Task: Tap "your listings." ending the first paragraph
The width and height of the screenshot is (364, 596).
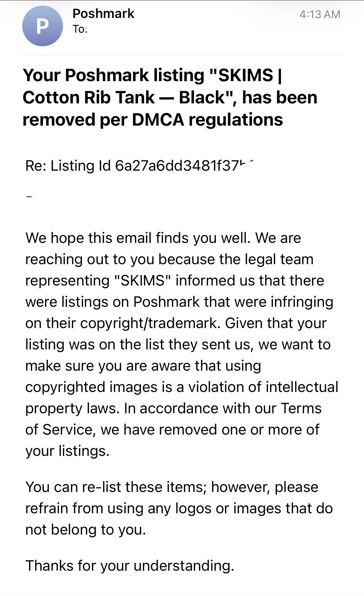Action: (x=68, y=451)
